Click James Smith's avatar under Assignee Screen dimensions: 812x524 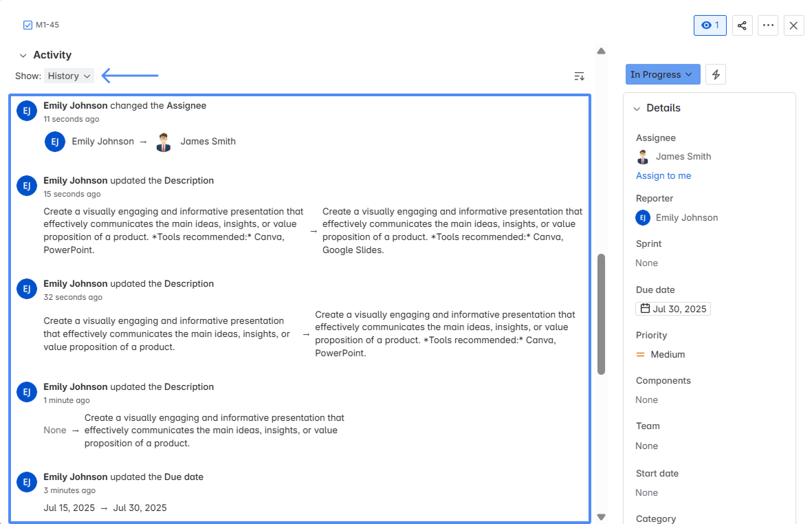click(642, 156)
